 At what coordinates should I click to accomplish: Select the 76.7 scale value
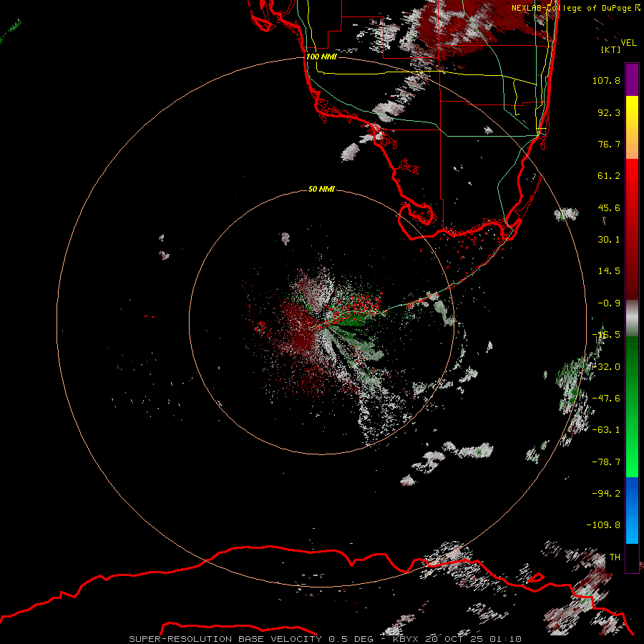click(609, 144)
